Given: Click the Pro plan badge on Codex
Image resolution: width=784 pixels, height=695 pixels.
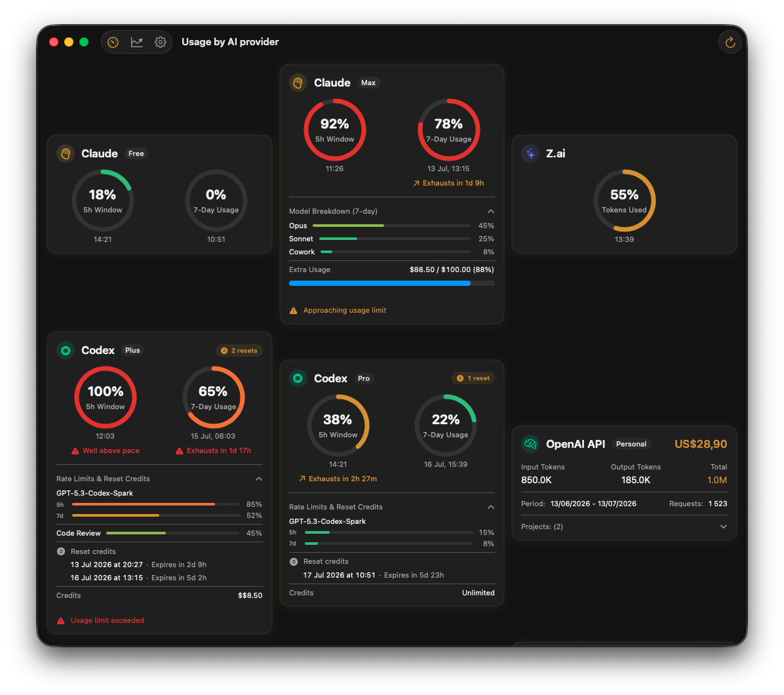Looking at the screenshot, I should click(364, 378).
